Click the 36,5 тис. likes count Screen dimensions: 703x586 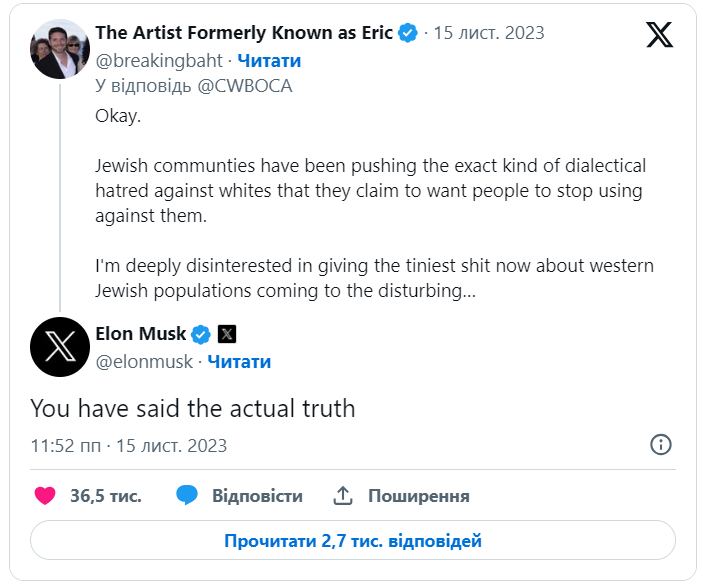pos(105,496)
